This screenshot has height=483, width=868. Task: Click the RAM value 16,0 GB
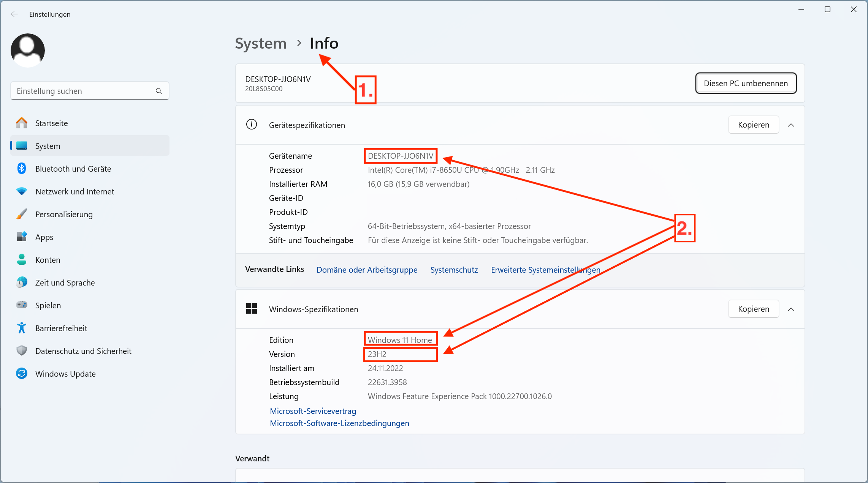tap(418, 184)
